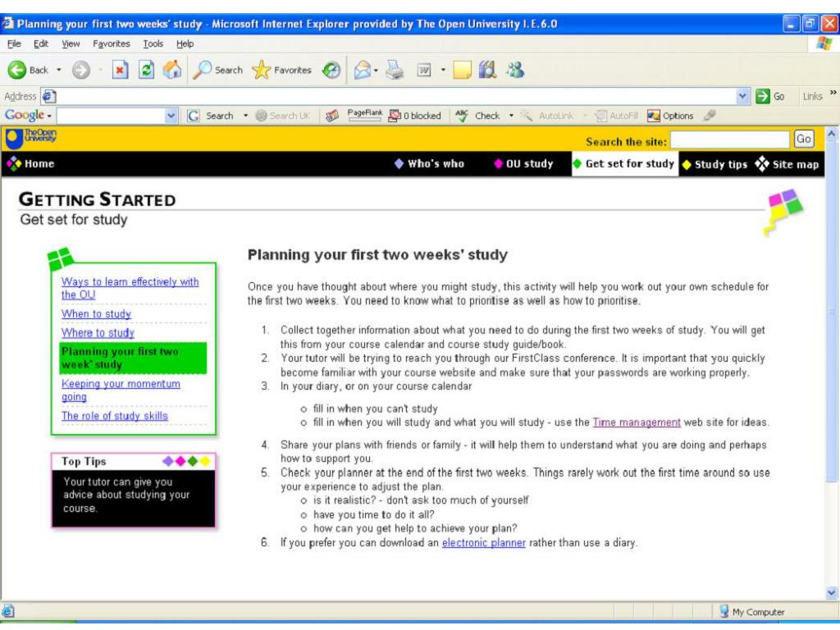Click in the Google toolbar search field

coord(111,116)
